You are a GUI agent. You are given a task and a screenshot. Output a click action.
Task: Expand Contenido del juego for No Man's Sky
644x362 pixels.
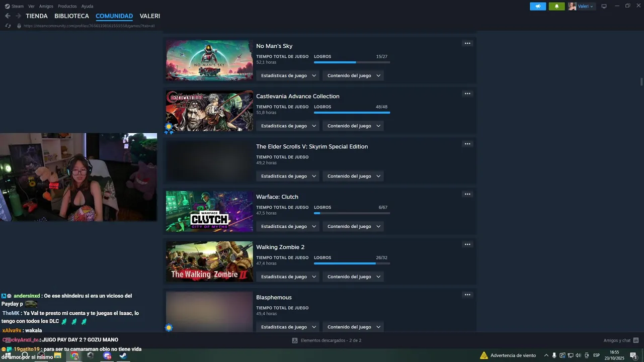click(353, 75)
